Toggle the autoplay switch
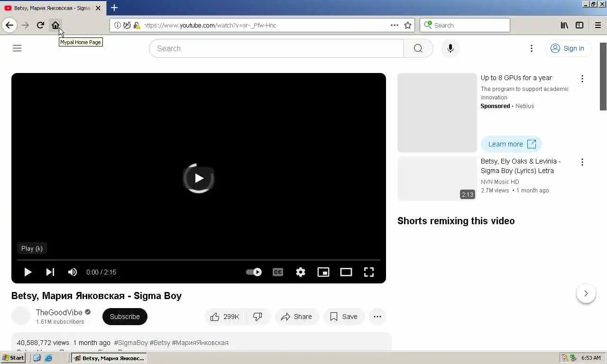 click(x=254, y=272)
